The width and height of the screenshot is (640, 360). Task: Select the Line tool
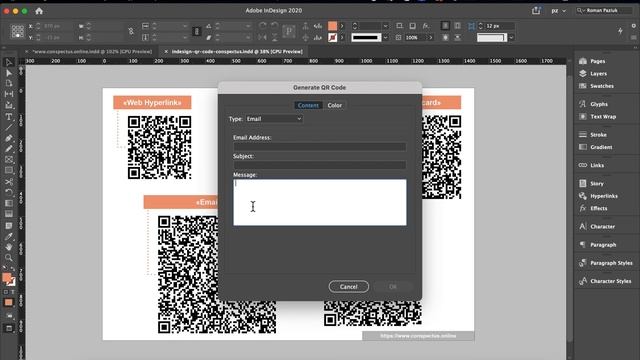pyautogui.click(x=9, y=127)
